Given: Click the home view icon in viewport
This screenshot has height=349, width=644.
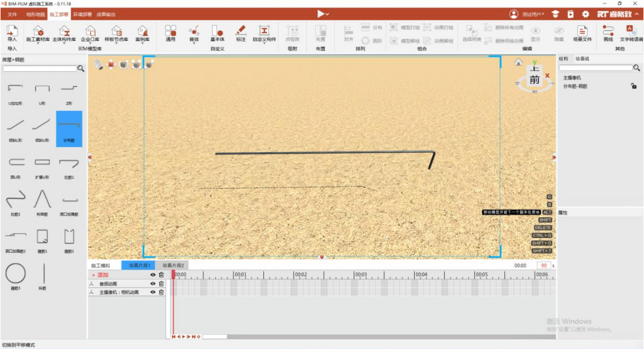Looking at the screenshot, I should coord(519,62).
